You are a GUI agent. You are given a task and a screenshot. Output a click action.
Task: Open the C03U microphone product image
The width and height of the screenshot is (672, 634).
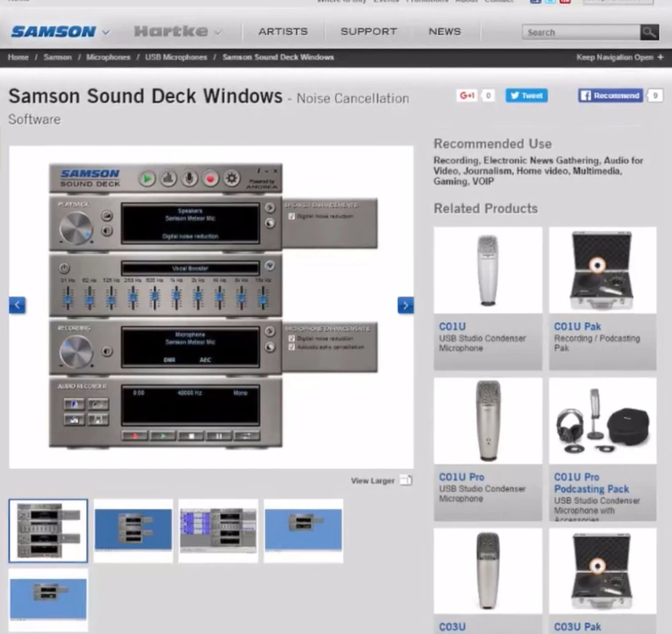click(x=488, y=571)
